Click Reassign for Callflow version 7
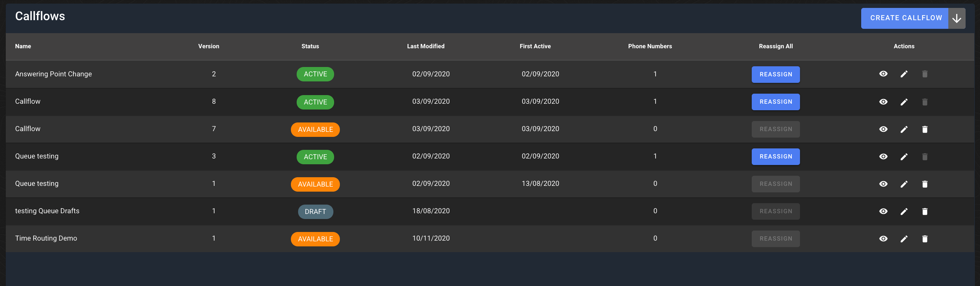The height and width of the screenshot is (286, 980). 776,129
